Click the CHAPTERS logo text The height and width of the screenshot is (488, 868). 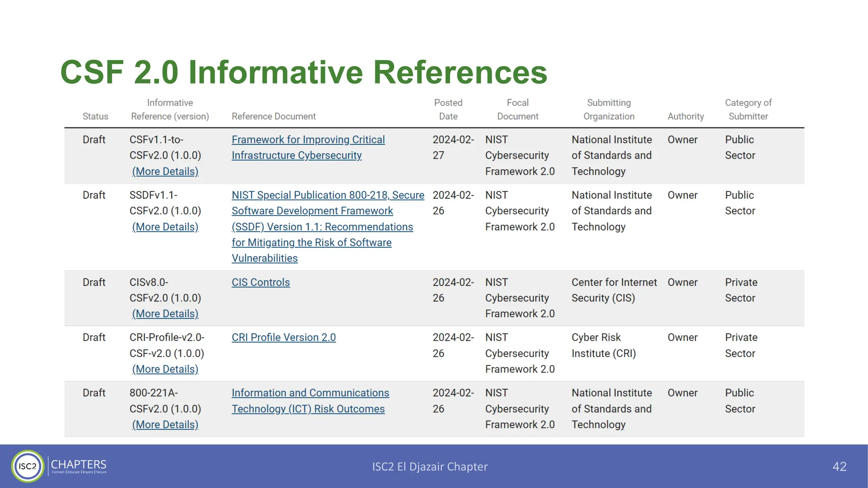click(x=79, y=465)
